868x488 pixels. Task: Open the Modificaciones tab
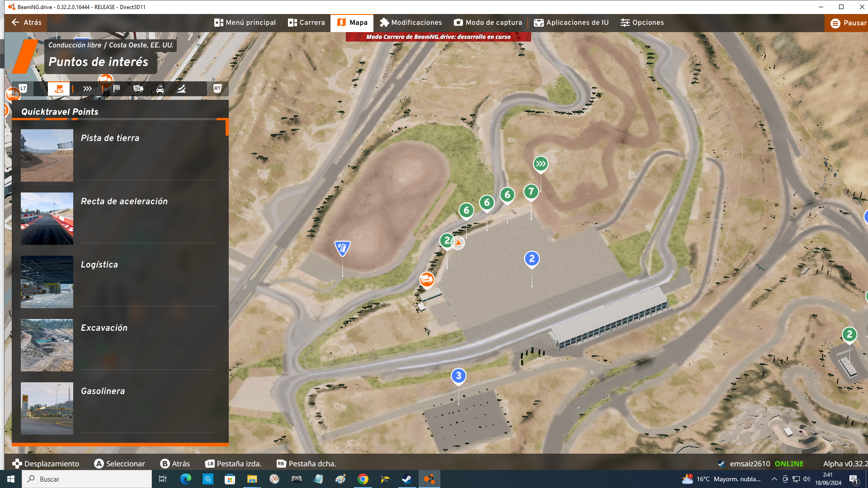pos(410,23)
